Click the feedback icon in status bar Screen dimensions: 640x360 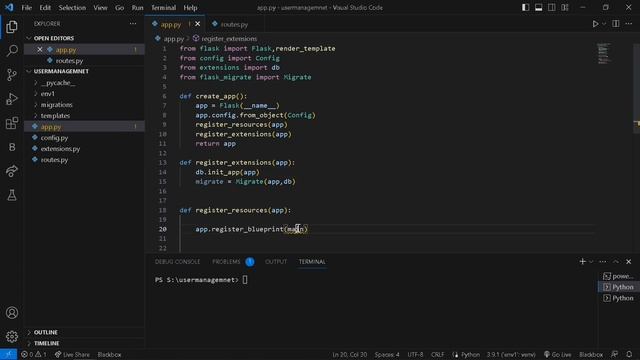coord(615,354)
